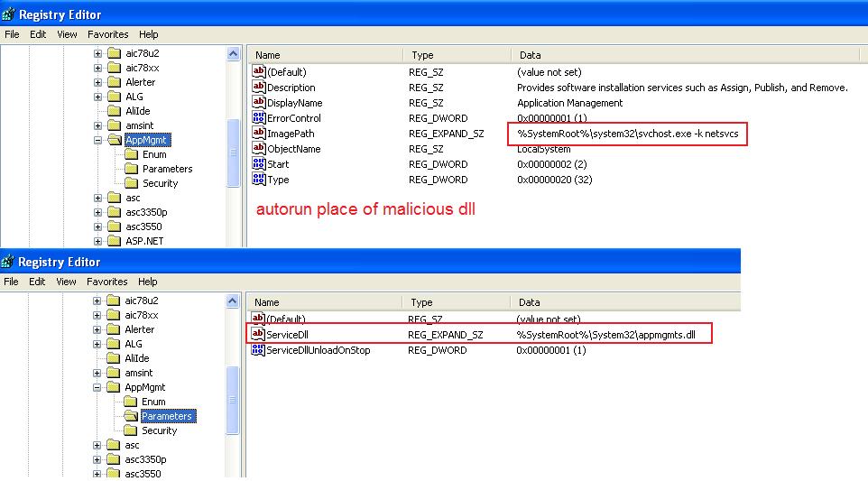The width and height of the screenshot is (868, 481).
Task: Open Favorites menu in bottom Registry Editor
Action: click(106, 282)
